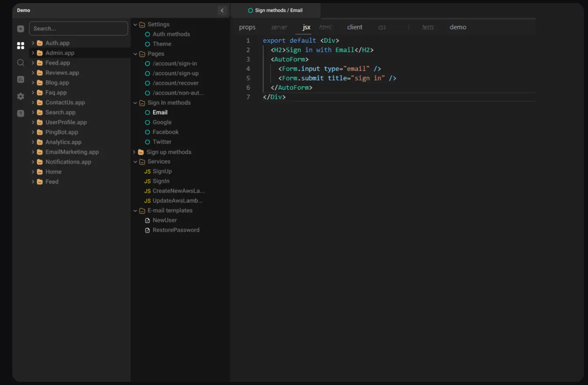Open the demo tab

tap(458, 27)
